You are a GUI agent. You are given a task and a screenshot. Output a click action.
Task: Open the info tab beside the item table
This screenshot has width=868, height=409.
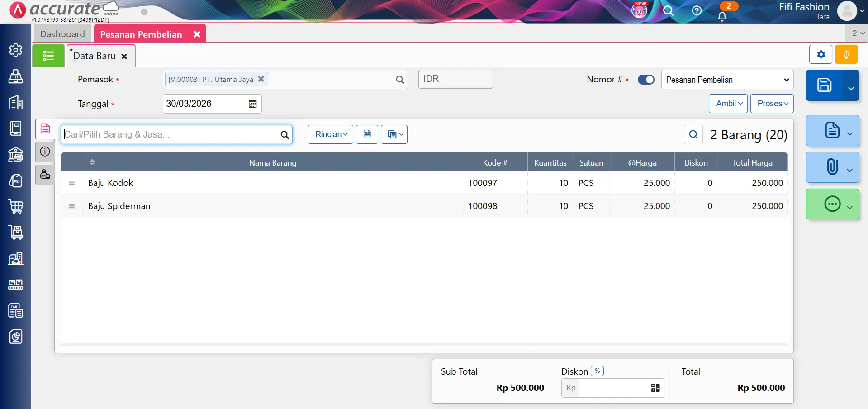coord(45,152)
